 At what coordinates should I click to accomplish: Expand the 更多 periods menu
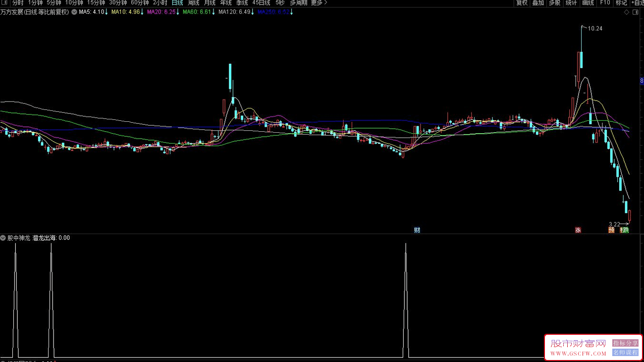[319, 3]
